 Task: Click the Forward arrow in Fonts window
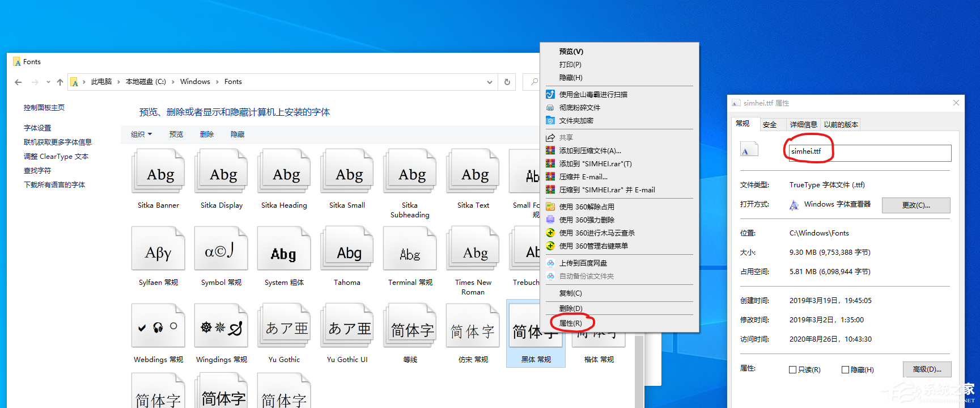[x=35, y=82]
